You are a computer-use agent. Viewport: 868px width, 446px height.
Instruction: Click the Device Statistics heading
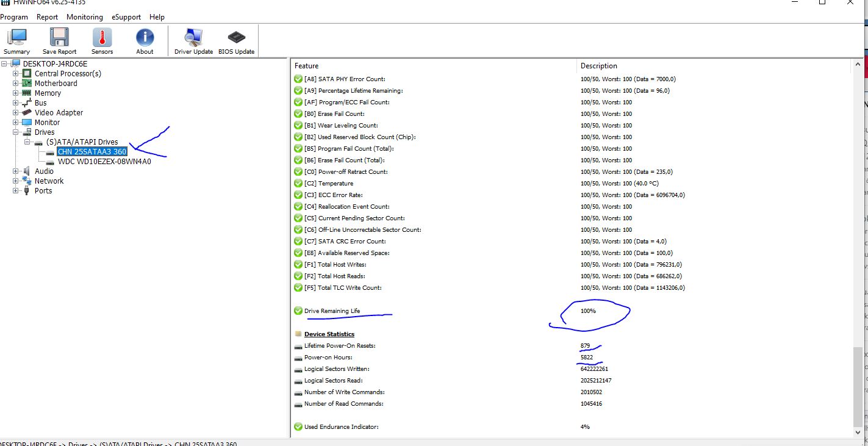[329, 334]
